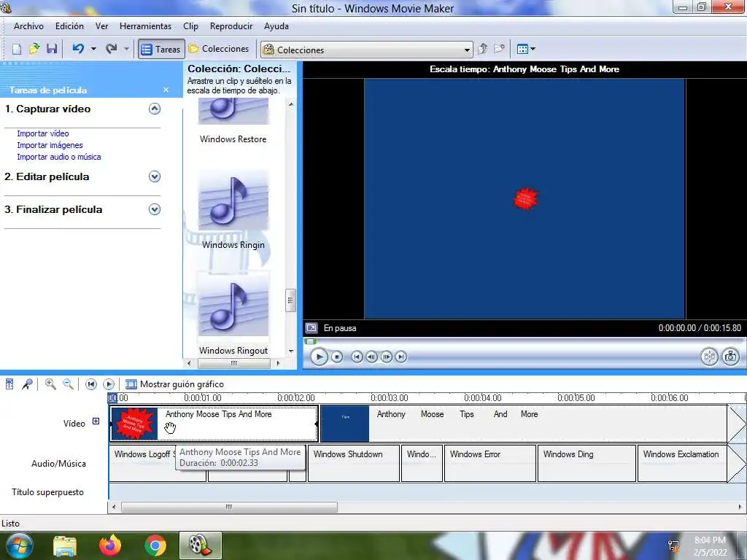Stop the preview playback
The image size is (747, 560).
click(337, 357)
